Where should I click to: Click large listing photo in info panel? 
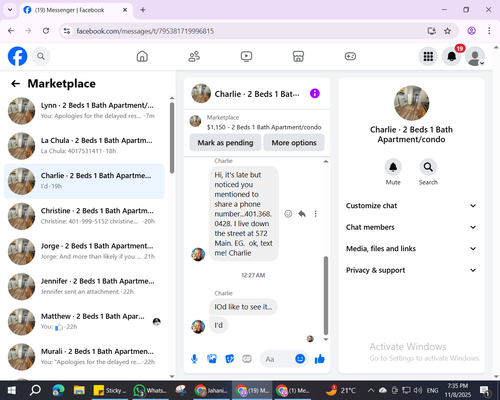411,103
